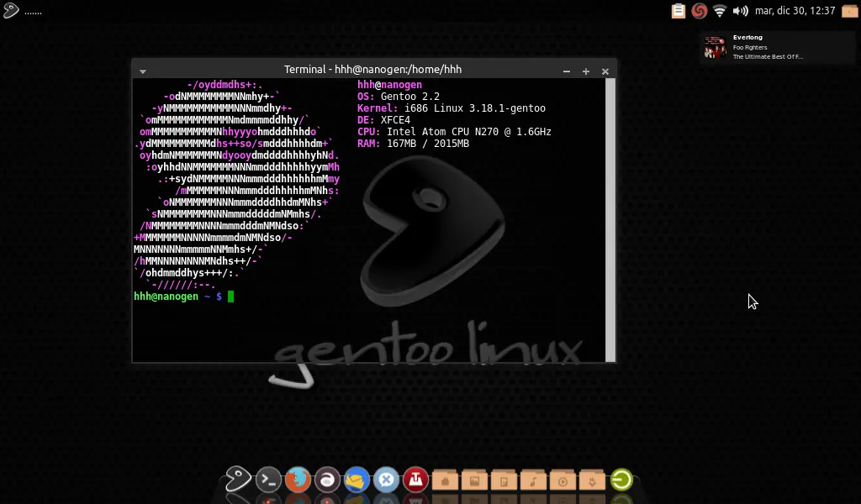Expand the terminal title bar dropdown arrow
Image resolution: width=861 pixels, height=504 pixels.
coord(142,71)
